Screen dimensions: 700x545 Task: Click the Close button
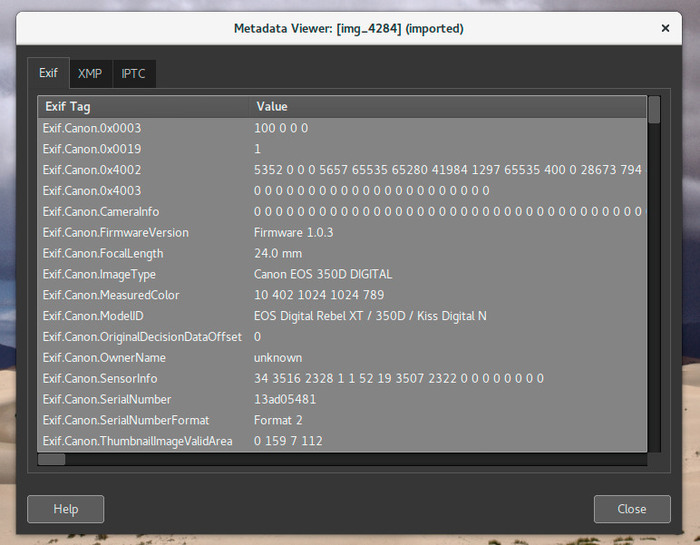(632, 509)
